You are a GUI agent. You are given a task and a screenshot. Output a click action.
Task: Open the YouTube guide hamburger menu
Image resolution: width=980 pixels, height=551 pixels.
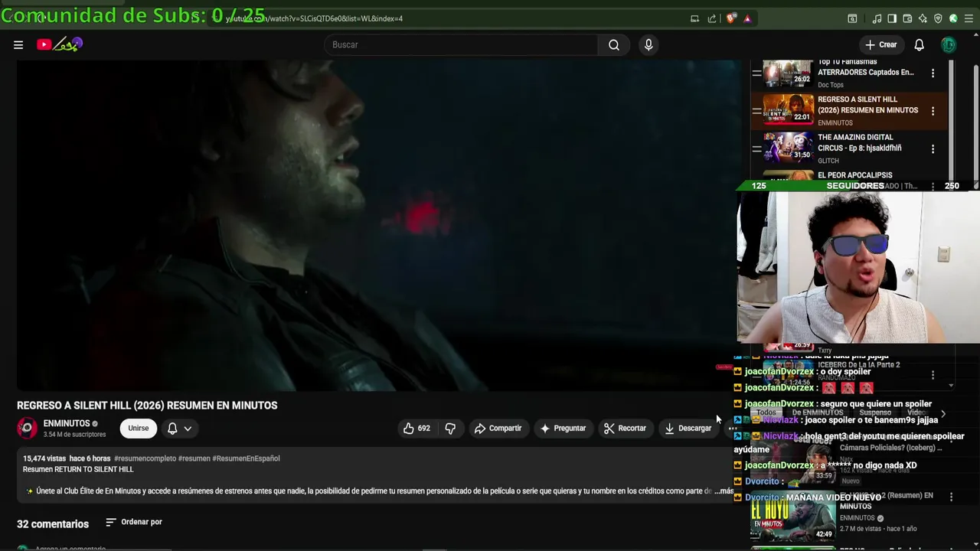[x=18, y=44]
